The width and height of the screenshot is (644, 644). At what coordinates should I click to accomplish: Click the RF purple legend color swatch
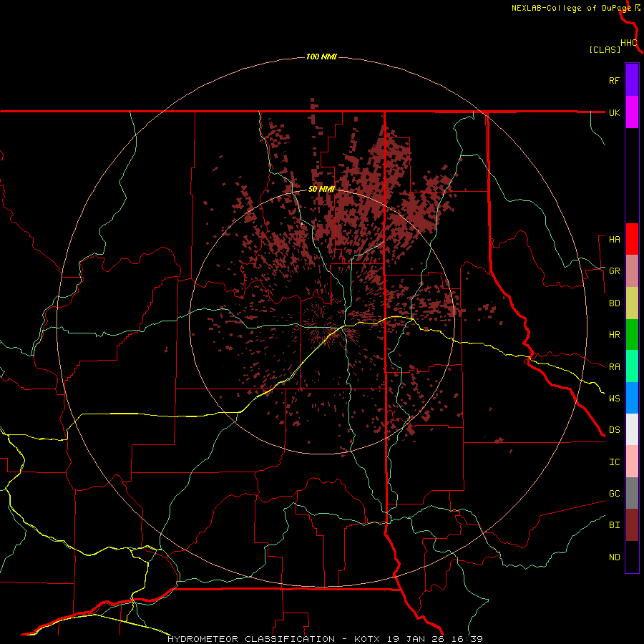632,80
